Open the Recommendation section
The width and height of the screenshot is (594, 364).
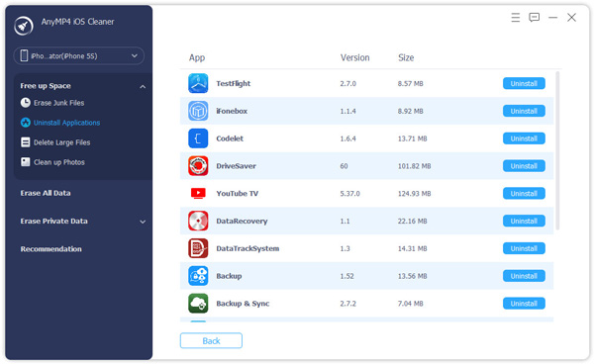tap(51, 249)
